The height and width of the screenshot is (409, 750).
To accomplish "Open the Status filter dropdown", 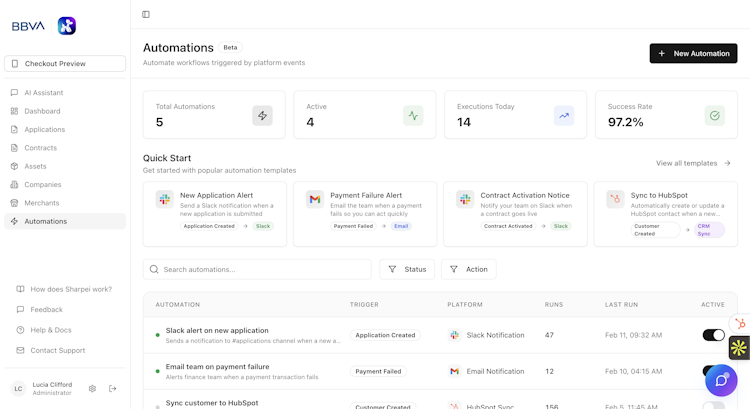I will coord(407,269).
